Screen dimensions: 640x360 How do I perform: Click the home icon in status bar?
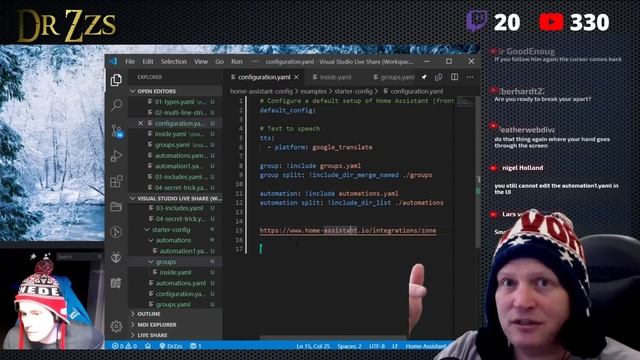point(148,346)
